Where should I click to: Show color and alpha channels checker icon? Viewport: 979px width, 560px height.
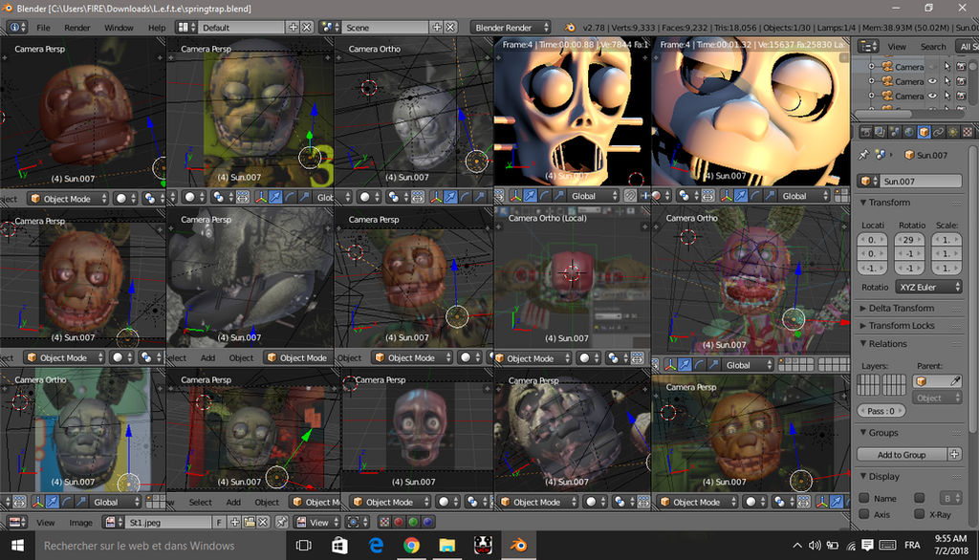click(384, 522)
